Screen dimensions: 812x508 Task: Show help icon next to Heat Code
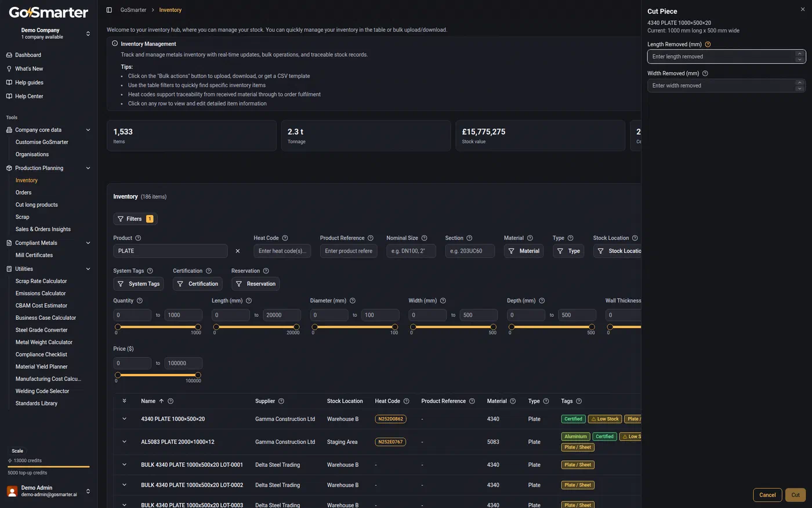285,238
